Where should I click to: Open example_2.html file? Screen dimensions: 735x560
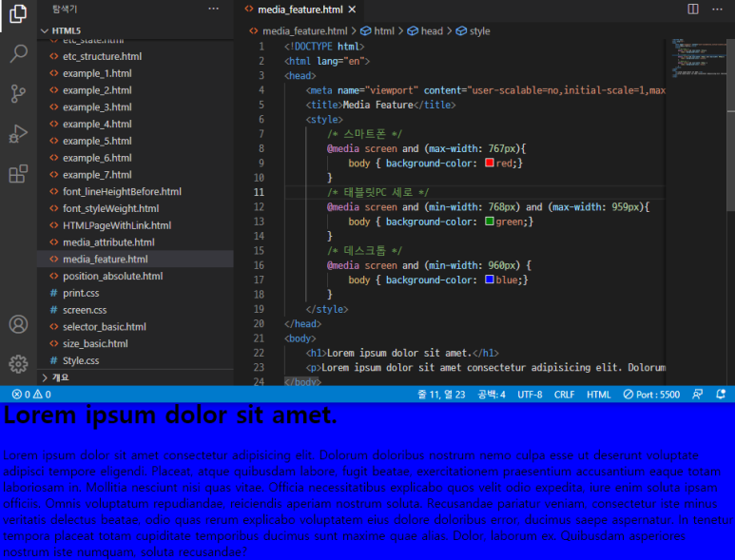click(x=135, y=90)
